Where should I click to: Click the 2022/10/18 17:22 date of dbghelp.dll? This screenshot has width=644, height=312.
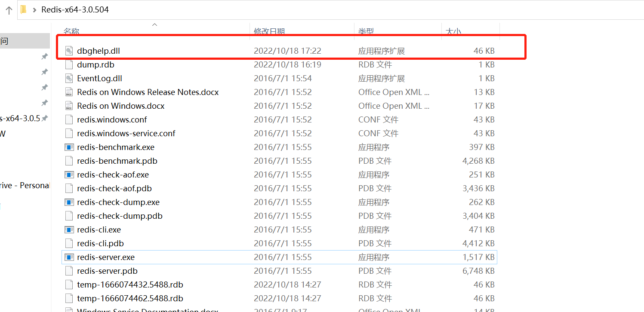click(287, 51)
